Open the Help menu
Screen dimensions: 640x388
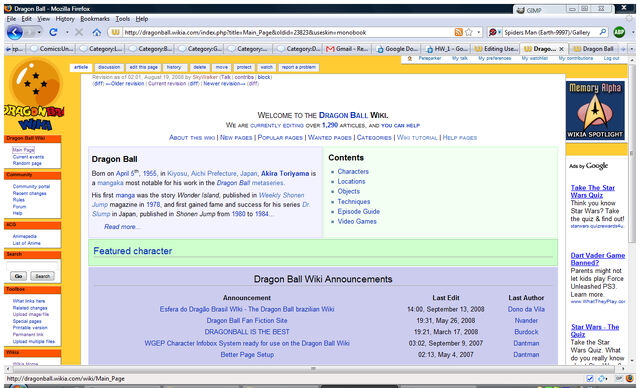tap(142, 19)
